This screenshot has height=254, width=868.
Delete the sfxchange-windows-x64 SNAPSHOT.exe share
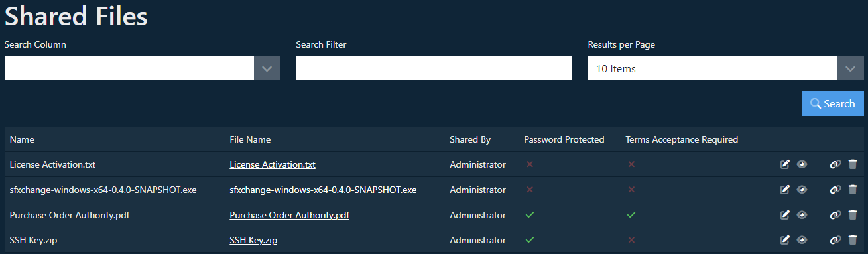[853, 190]
